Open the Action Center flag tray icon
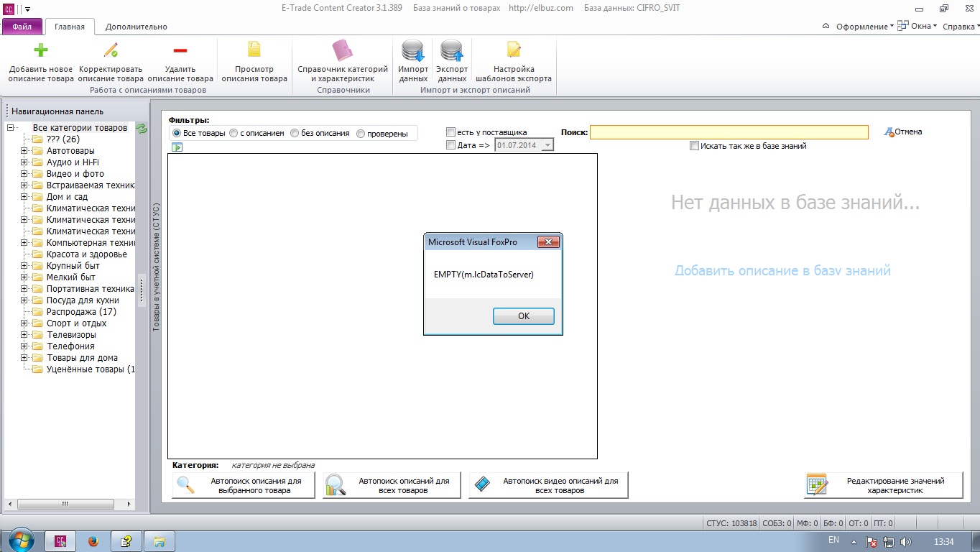This screenshot has height=552, width=980. (x=872, y=541)
